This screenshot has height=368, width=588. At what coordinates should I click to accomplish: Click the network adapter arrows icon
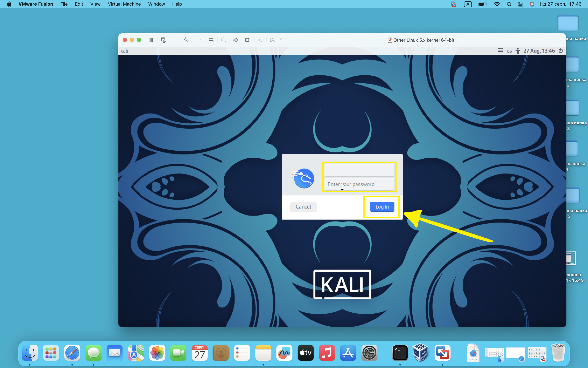(x=199, y=40)
